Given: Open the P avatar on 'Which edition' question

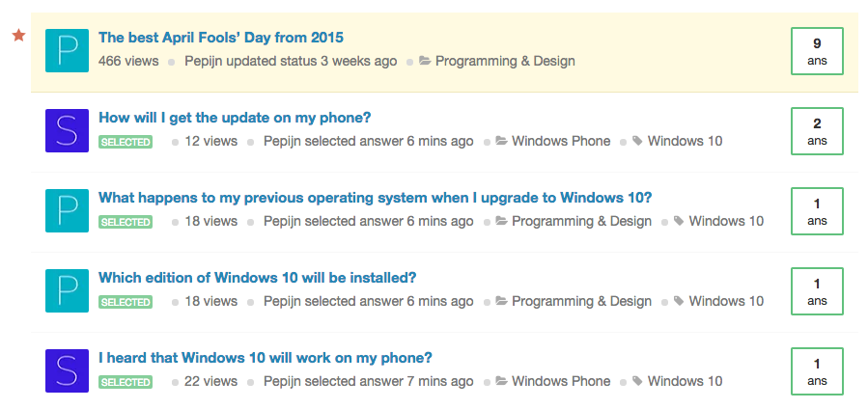Looking at the screenshot, I should [x=67, y=290].
